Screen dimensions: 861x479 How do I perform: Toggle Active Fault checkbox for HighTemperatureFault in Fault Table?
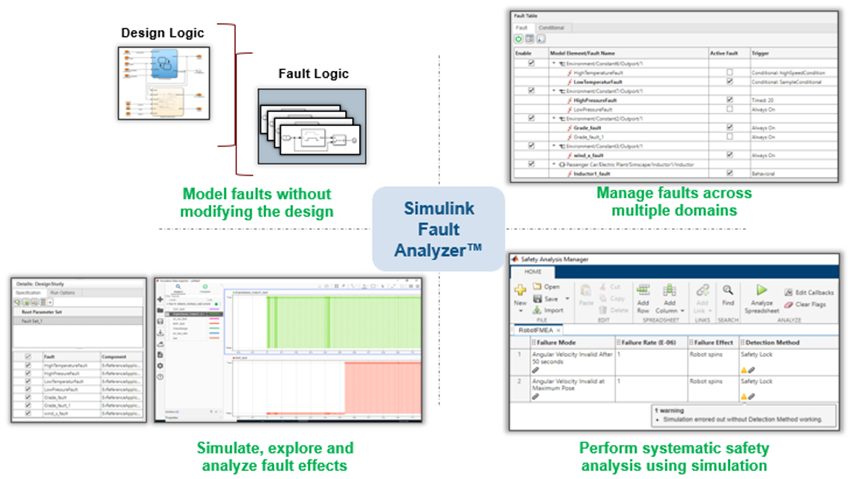coord(729,72)
